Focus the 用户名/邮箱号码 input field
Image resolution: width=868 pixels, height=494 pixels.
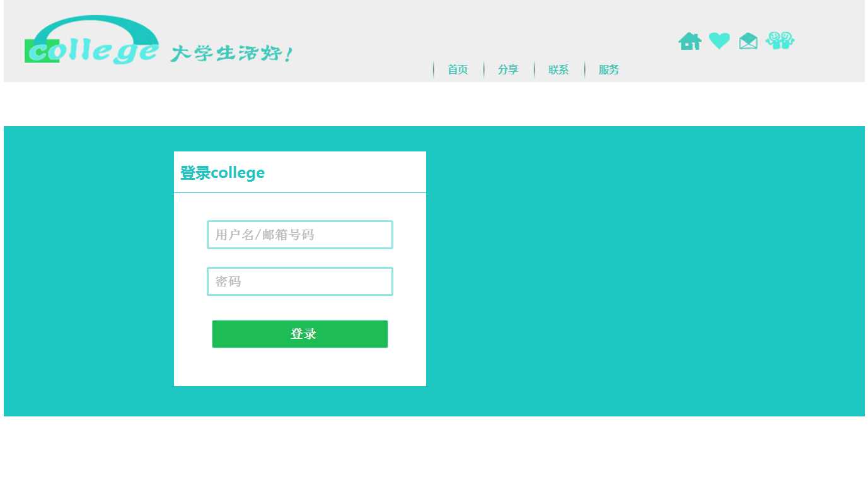tap(300, 235)
